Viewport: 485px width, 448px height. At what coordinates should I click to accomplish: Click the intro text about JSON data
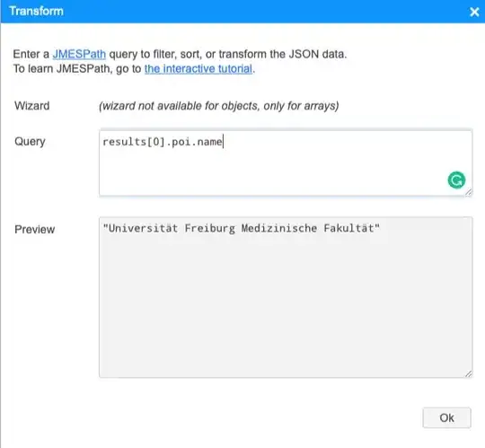[180, 54]
